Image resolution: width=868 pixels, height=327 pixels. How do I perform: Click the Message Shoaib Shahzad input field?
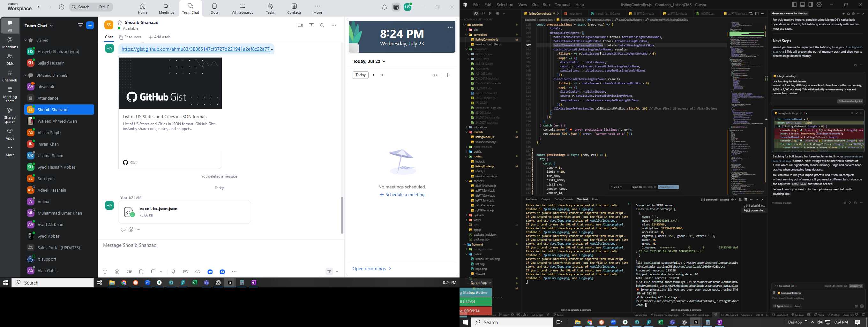tap(221, 246)
